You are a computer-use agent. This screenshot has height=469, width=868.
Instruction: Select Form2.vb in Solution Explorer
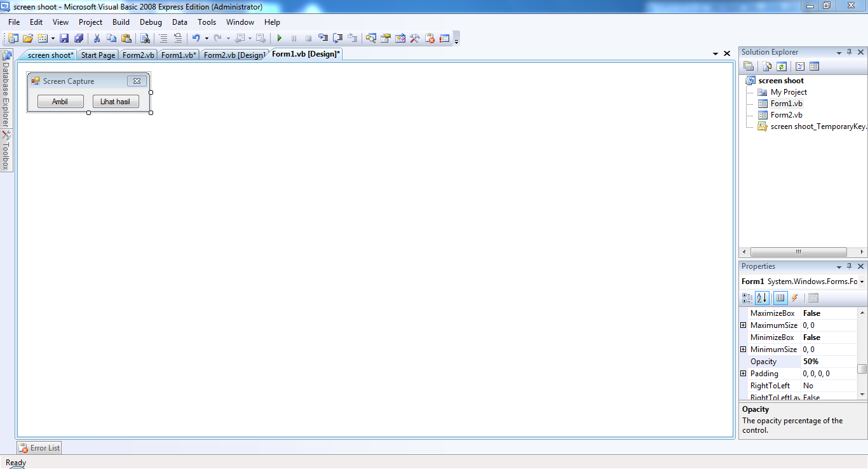coord(786,115)
